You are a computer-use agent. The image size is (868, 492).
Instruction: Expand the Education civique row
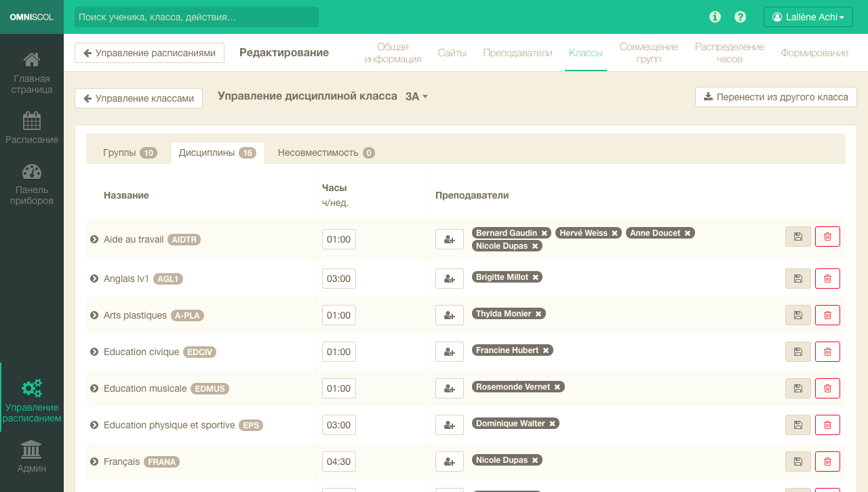95,352
